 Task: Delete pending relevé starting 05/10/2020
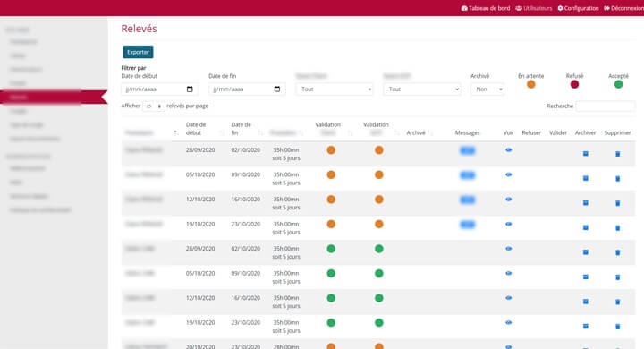(x=617, y=179)
